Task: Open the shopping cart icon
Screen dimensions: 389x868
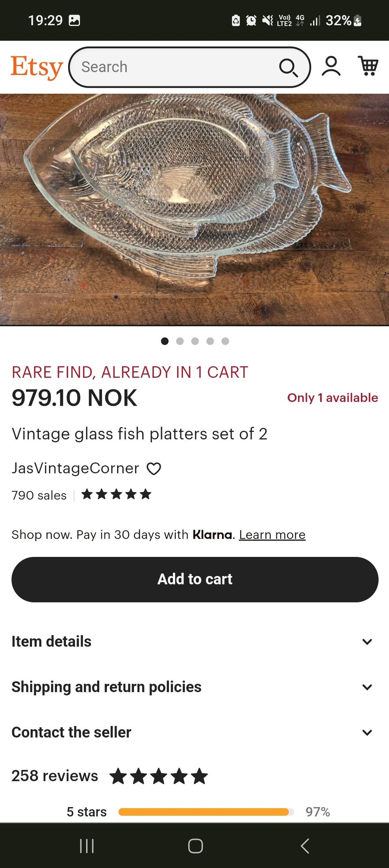Action: [368, 66]
